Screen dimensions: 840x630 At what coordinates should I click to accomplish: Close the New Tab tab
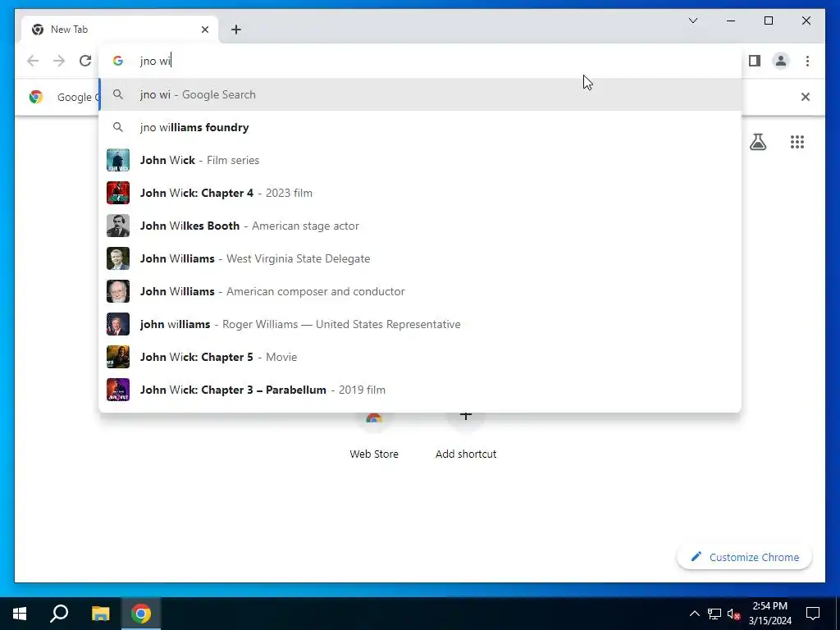204,30
